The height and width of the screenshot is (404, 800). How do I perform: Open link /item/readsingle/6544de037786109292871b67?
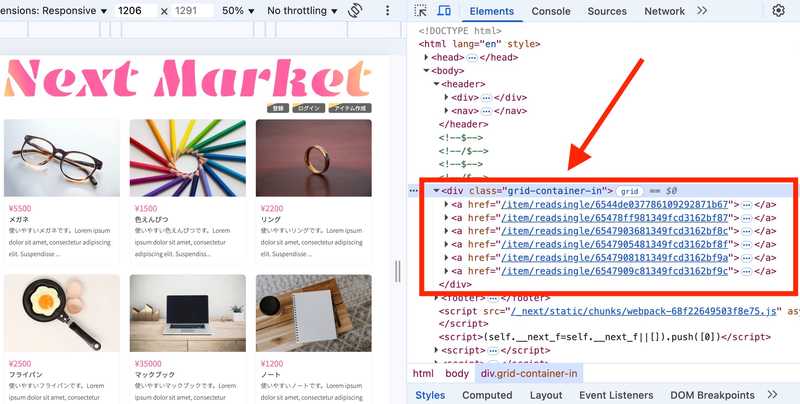[x=615, y=204]
